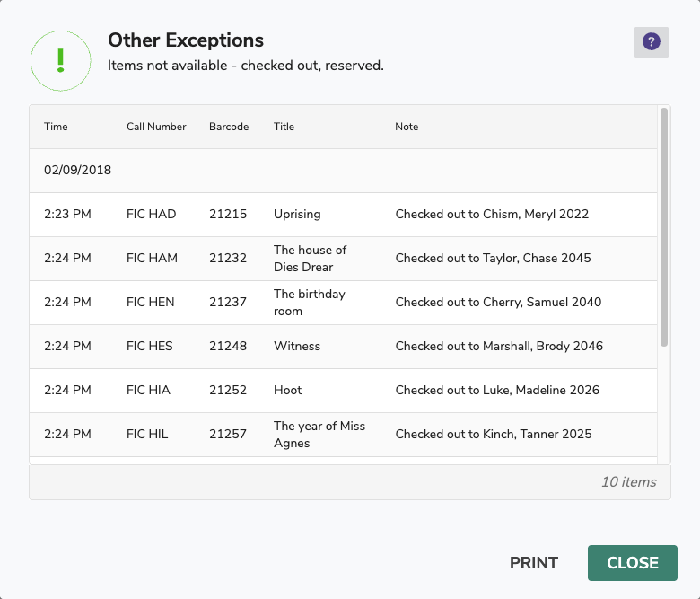The width and height of the screenshot is (700, 599).
Task: Click the Title column header
Action: pyautogui.click(x=284, y=127)
